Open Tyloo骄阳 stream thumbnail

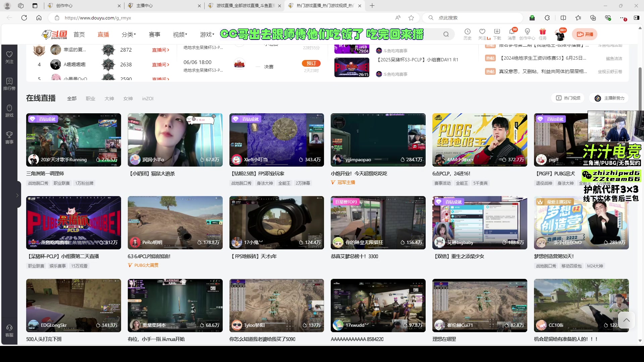click(276, 305)
